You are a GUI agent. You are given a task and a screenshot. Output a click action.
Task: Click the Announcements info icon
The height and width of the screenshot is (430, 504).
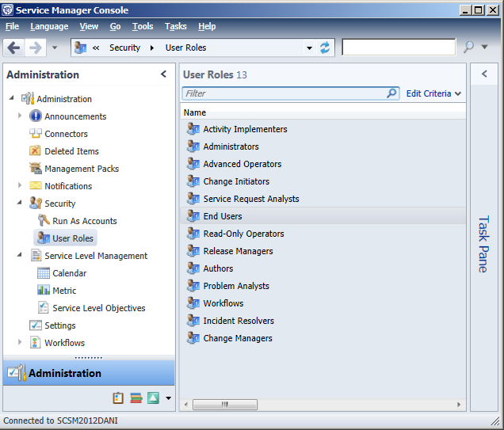[x=36, y=116]
